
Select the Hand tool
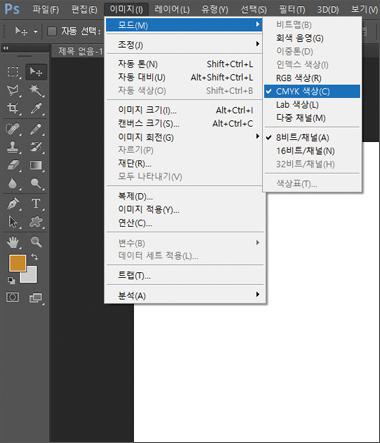(13, 242)
